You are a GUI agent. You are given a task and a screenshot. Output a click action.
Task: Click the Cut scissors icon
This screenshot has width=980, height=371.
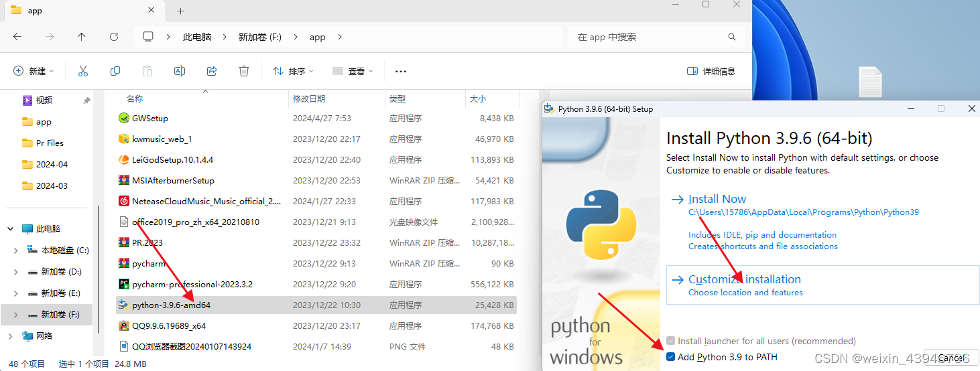[83, 71]
